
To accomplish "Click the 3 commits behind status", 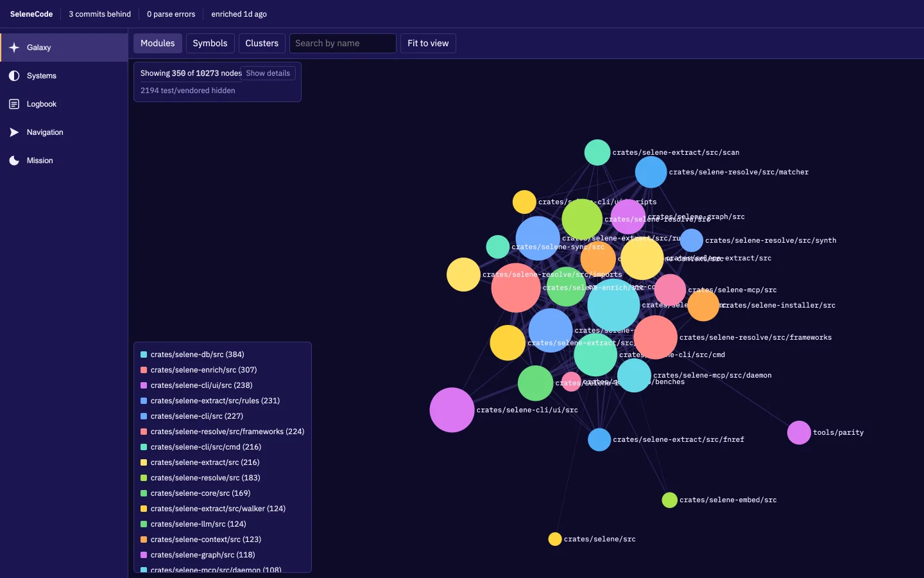I will [x=100, y=14].
